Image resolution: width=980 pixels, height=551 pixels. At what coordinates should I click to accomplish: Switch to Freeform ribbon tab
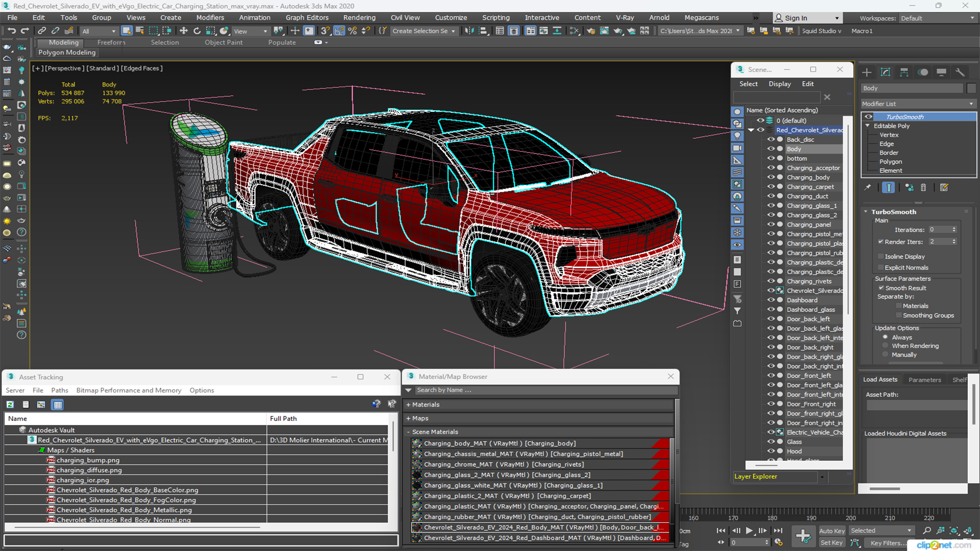[111, 42]
